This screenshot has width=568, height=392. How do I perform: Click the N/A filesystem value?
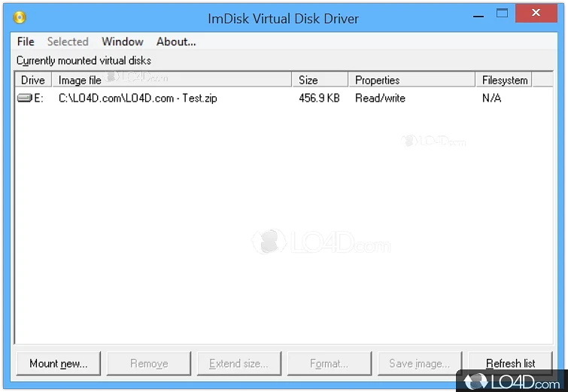[491, 98]
